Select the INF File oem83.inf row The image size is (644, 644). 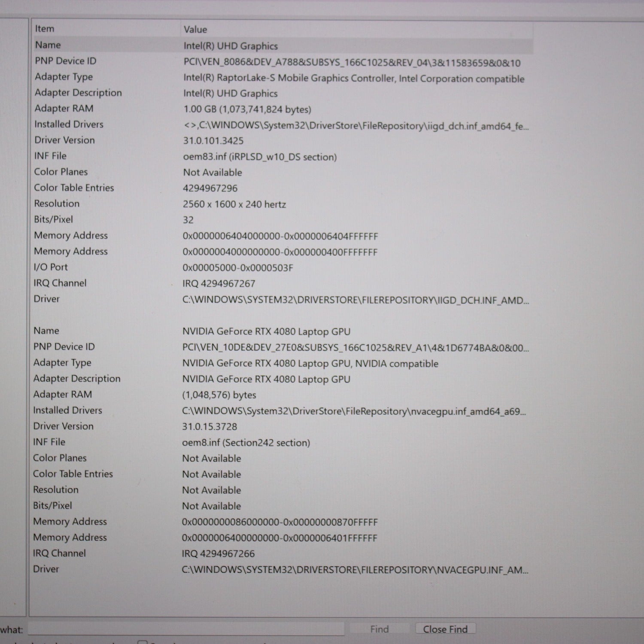259,157
